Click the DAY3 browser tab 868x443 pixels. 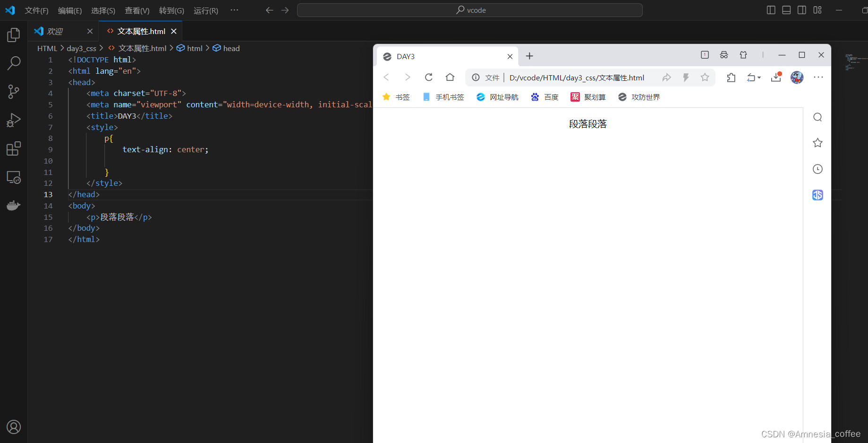[x=447, y=56]
